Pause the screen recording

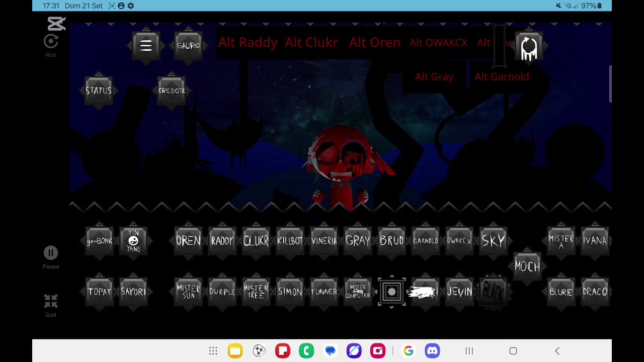(51, 257)
